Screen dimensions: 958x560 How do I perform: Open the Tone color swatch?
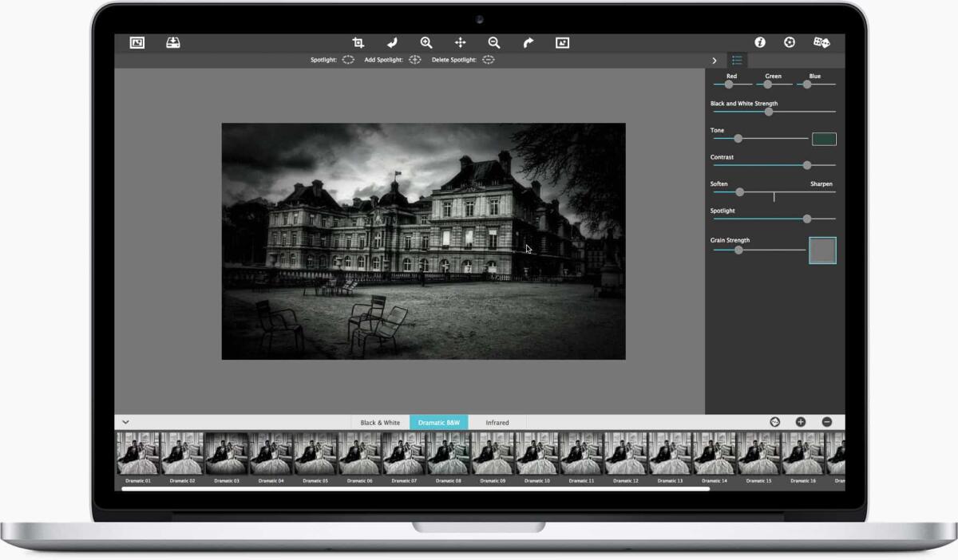pos(823,138)
